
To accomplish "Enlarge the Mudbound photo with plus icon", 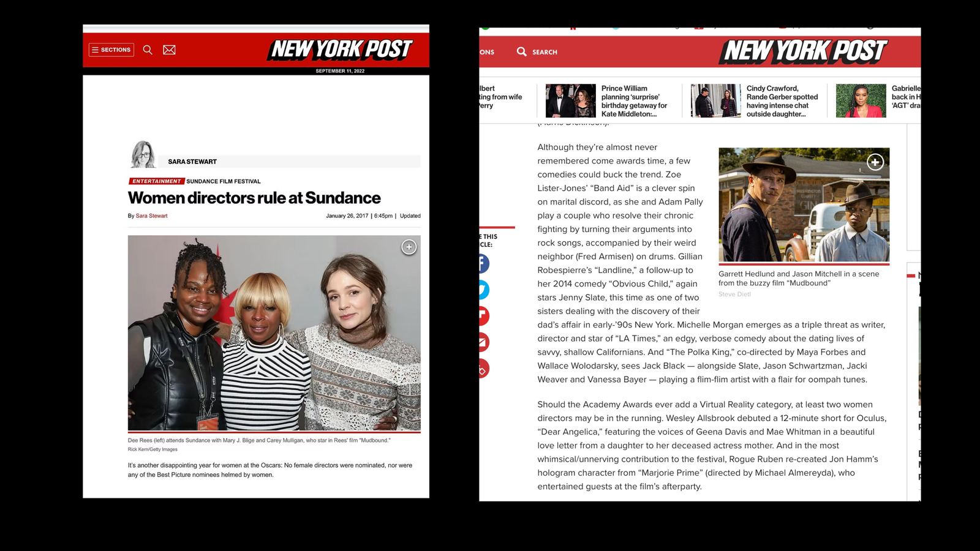I will point(875,162).
